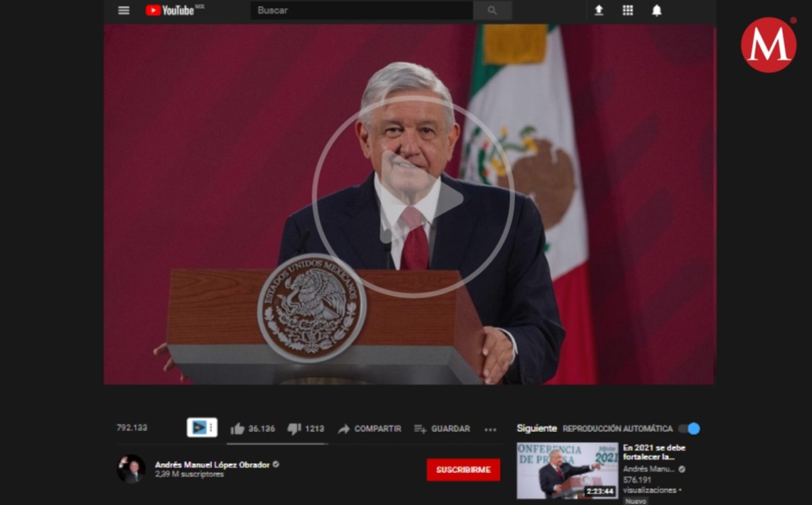Toggle Reproducción Automática autoplay switch
Screen dimensions: 812x505
[x=689, y=429]
